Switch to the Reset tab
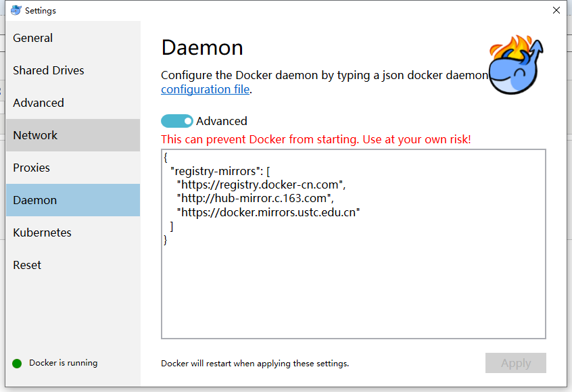The width and height of the screenshot is (572, 392). click(x=27, y=265)
